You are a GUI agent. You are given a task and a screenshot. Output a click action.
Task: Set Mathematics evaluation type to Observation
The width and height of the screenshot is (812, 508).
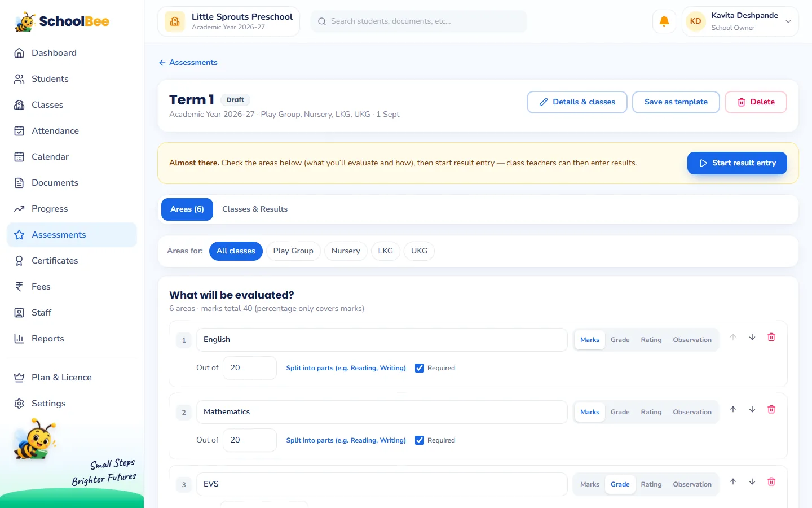click(692, 412)
